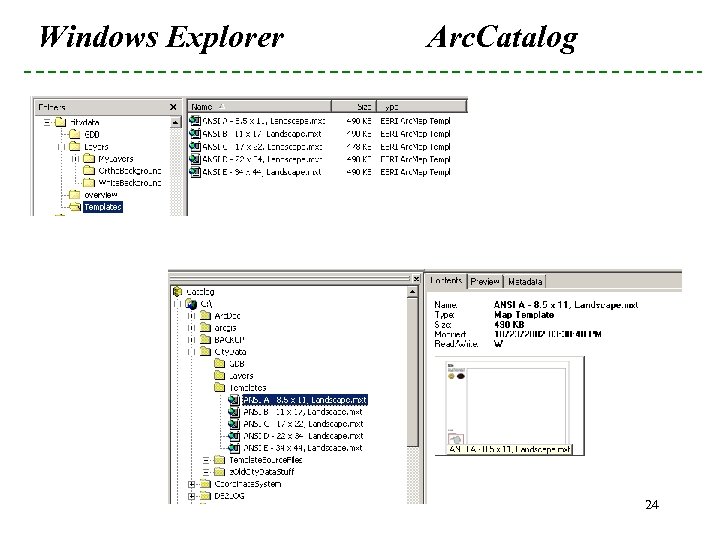The height and width of the screenshot is (540, 720).
Task: Select the Templates folder icon in ArcCatalog
Action: tap(219, 388)
